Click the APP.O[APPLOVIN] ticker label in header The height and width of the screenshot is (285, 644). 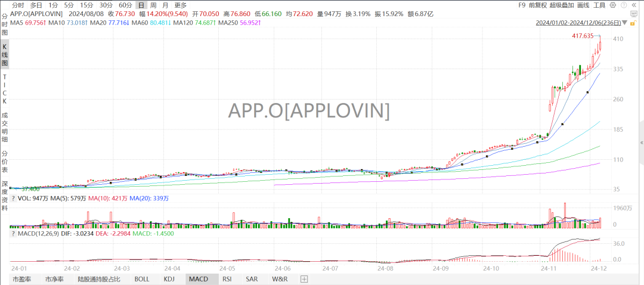click(36, 14)
